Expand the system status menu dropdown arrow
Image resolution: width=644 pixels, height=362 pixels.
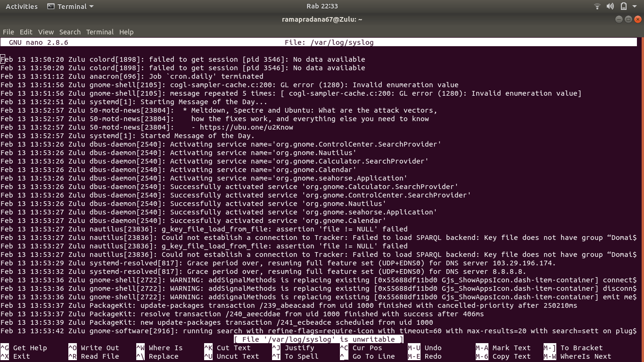634,6
